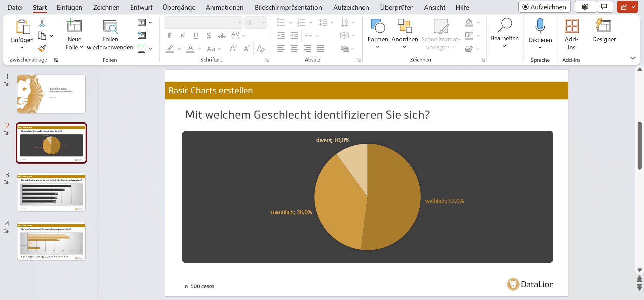Click the increase indent icon

click(294, 35)
